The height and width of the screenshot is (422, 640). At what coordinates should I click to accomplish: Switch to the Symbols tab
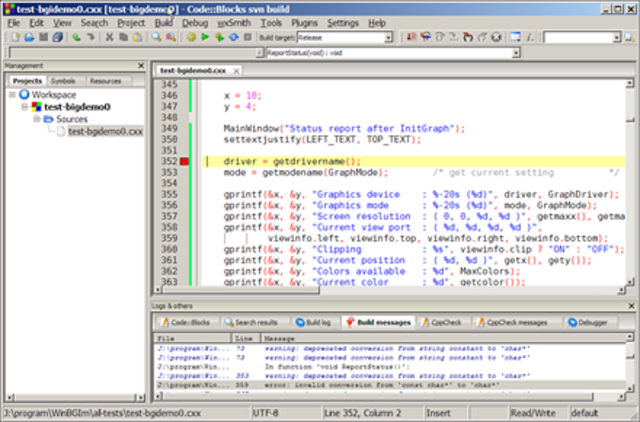point(63,81)
